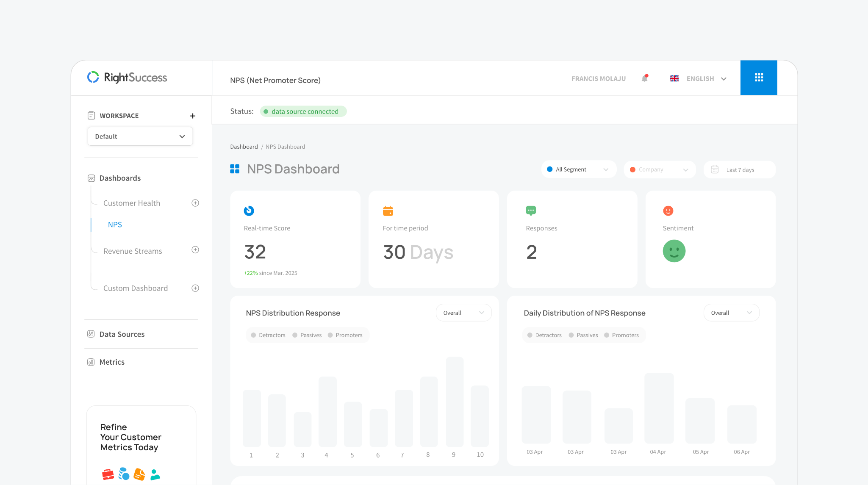The width and height of the screenshot is (868, 485).
Task: Toggle the Detractors legend in NPS Distribution Response
Action: point(268,335)
